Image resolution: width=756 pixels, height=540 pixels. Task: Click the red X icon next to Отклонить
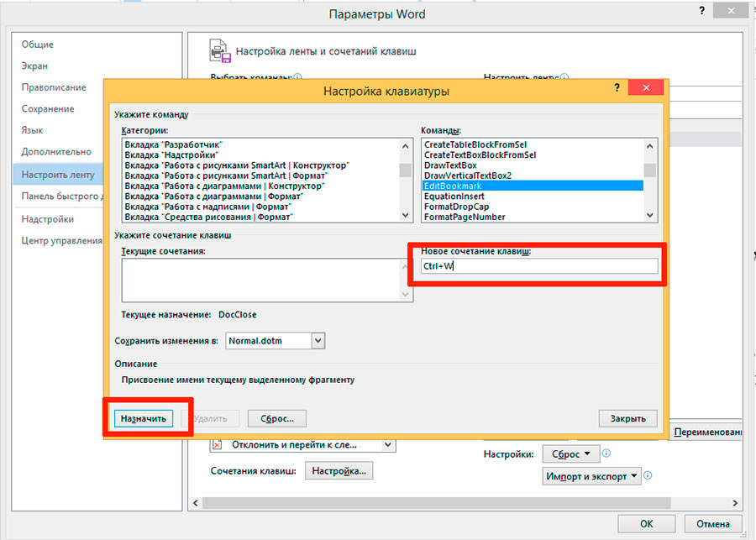(217, 445)
